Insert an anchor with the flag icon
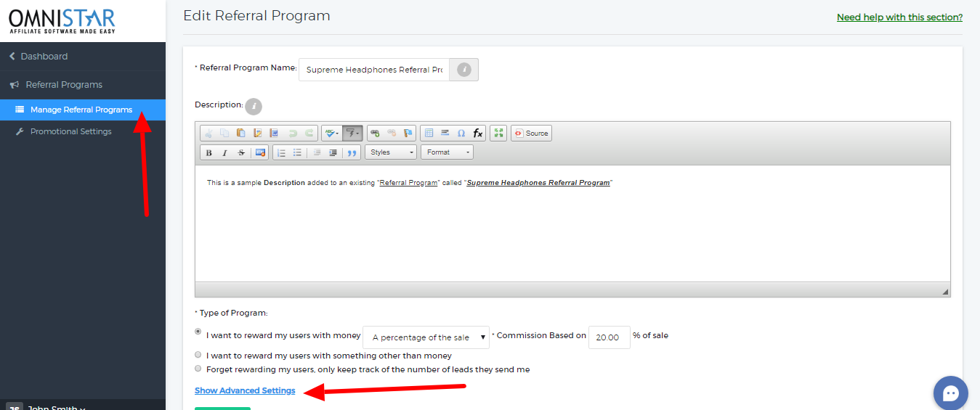Viewport: 980px width, 410px height. click(x=408, y=133)
